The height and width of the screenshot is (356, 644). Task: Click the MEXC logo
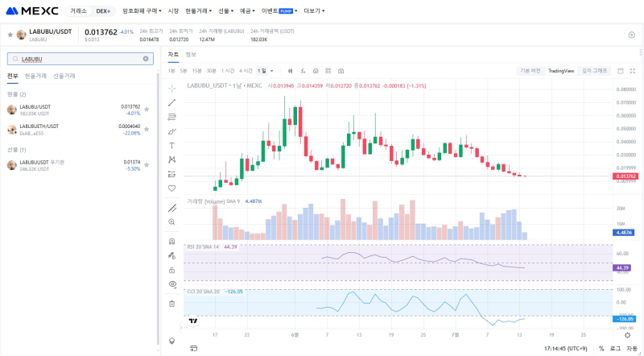pos(32,11)
